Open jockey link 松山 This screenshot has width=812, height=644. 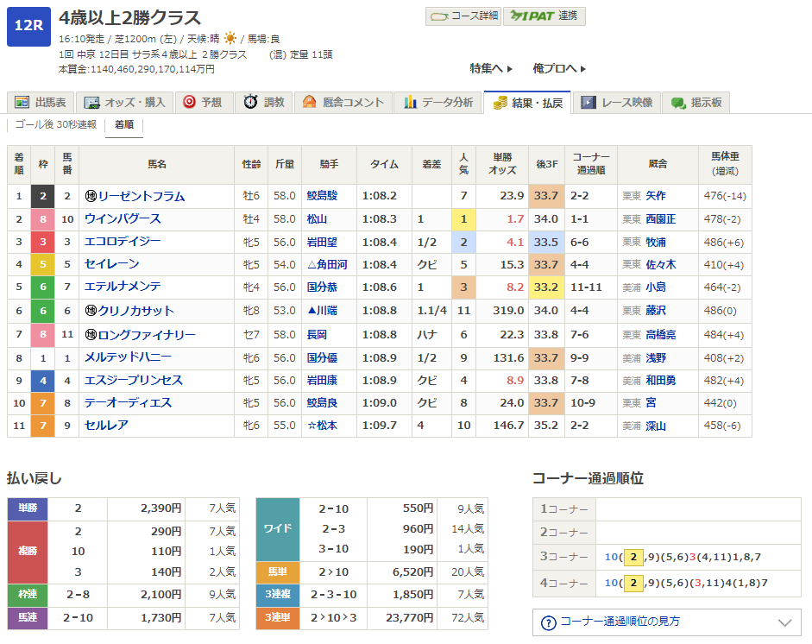click(316, 219)
